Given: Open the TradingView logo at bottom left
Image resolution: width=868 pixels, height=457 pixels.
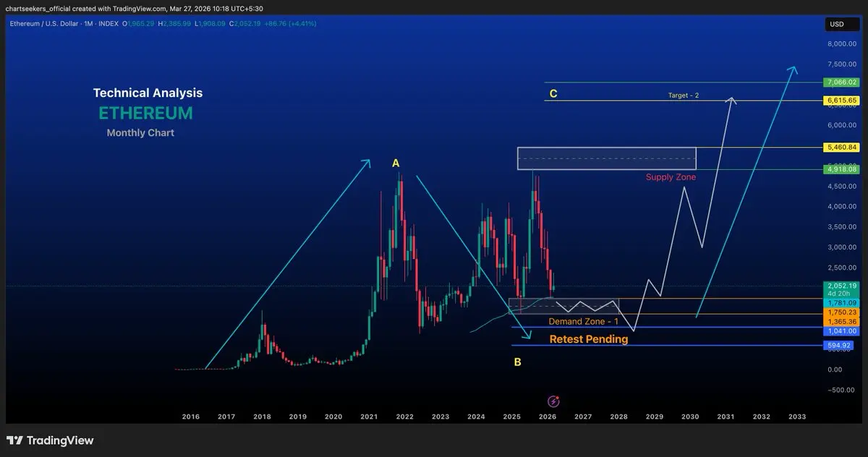Looking at the screenshot, I should click(50, 440).
